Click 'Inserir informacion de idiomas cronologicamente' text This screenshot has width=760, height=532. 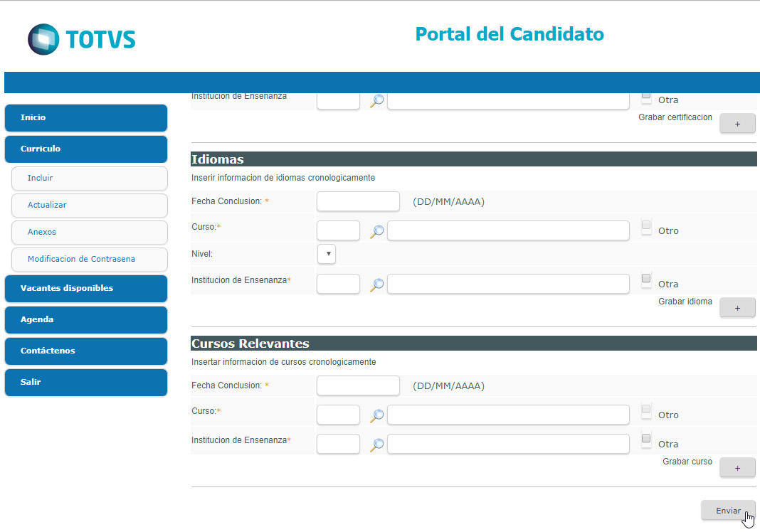[283, 178]
